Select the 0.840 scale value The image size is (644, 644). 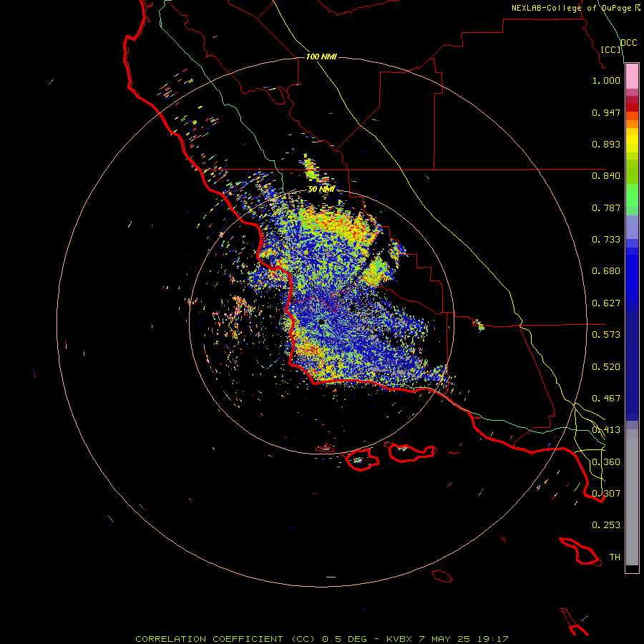click(606, 176)
